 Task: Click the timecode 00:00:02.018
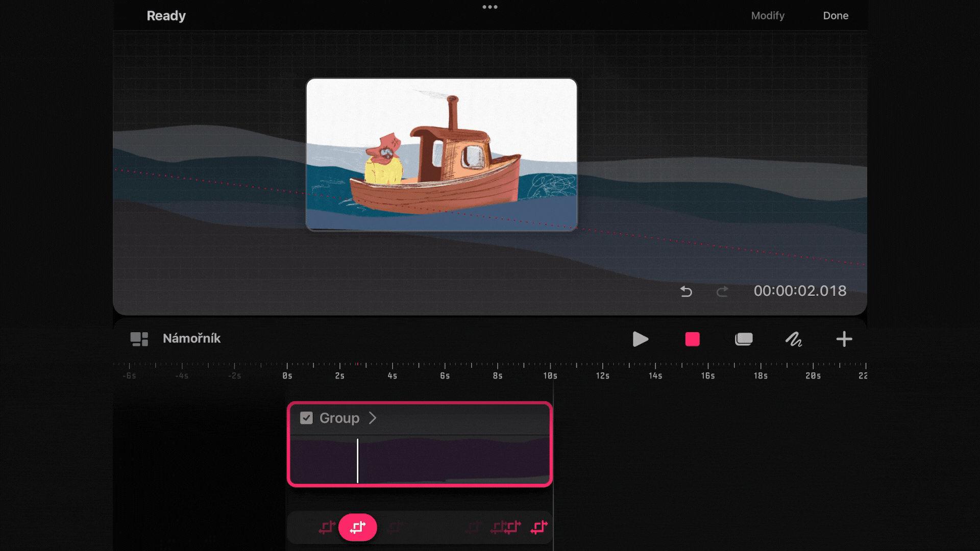tap(800, 291)
